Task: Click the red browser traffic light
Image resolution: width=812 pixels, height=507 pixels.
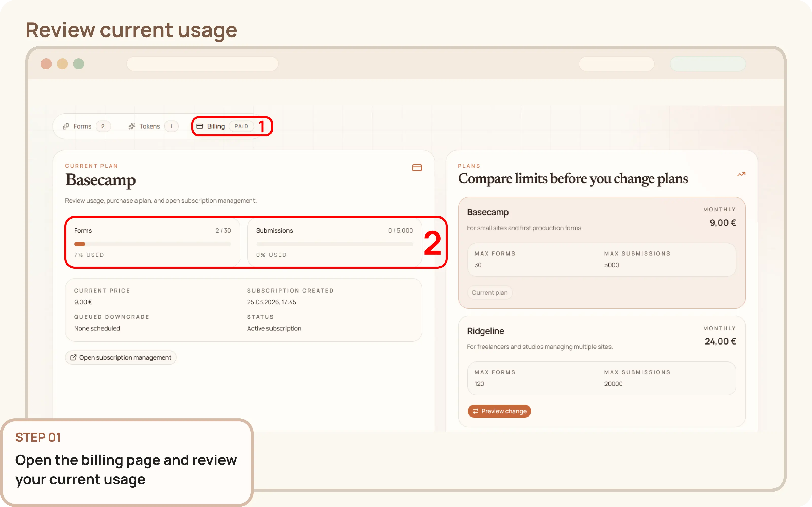Action: coord(46,64)
